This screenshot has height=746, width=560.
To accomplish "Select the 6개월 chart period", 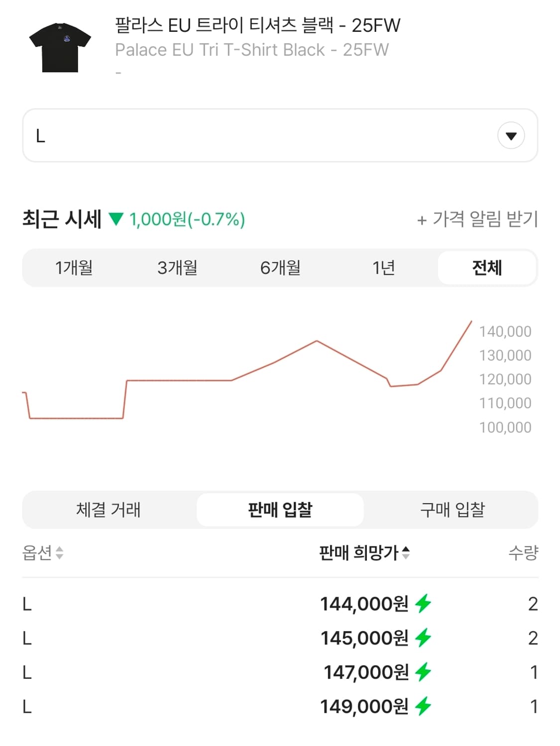I will pos(280,267).
